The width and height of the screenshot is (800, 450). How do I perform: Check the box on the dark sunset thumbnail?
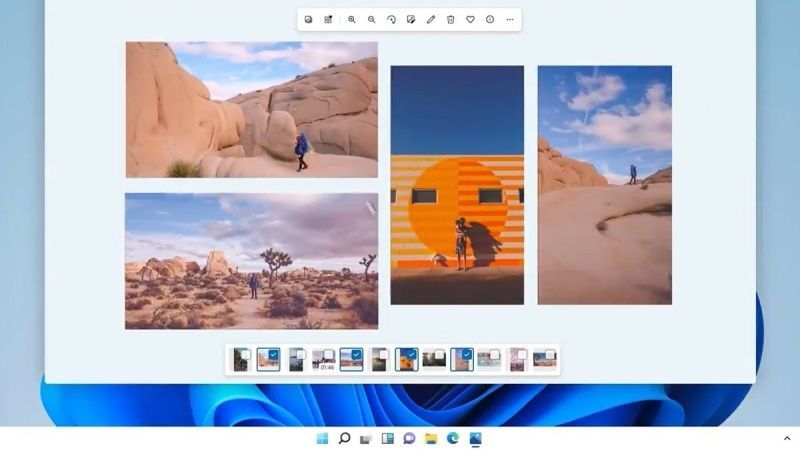(384, 355)
